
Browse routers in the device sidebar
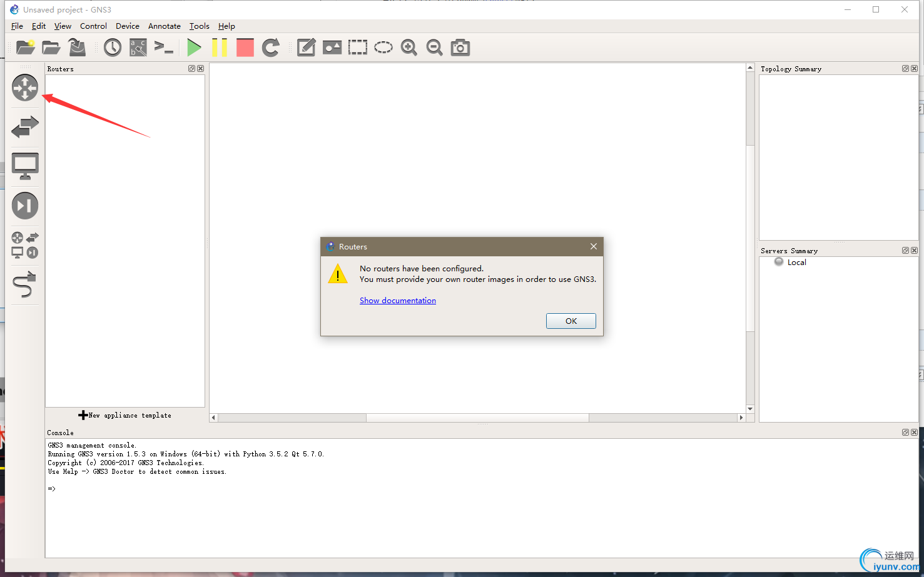25,88
